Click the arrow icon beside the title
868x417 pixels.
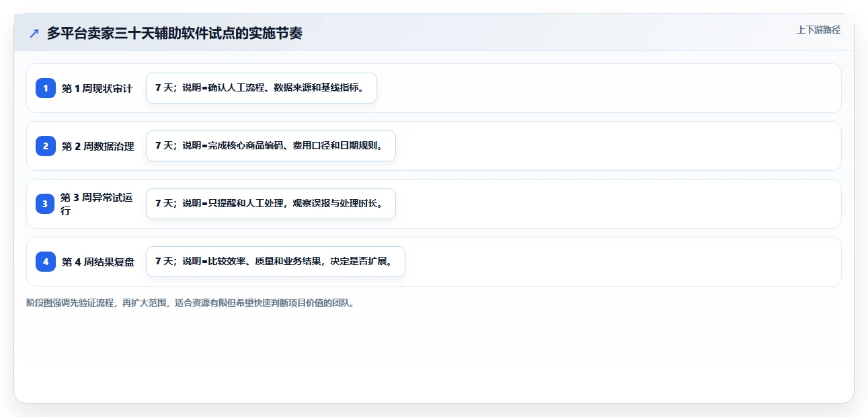pyautogui.click(x=34, y=34)
